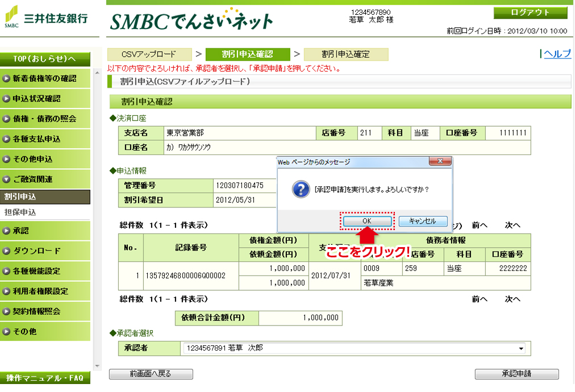Screen dimensions: 575x392
Task: Click arrow icon beside その他申込
Action: pyautogui.click(x=6, y=159)
